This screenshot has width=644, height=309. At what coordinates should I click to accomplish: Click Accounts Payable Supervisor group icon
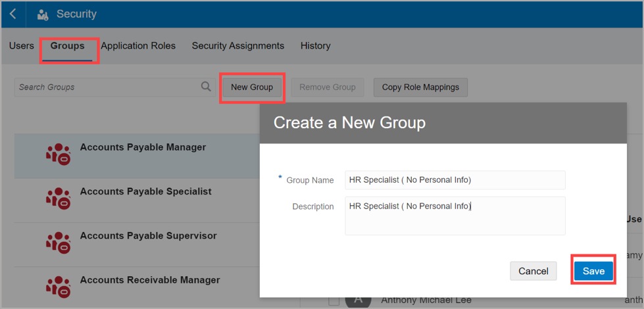click(59, 242)
